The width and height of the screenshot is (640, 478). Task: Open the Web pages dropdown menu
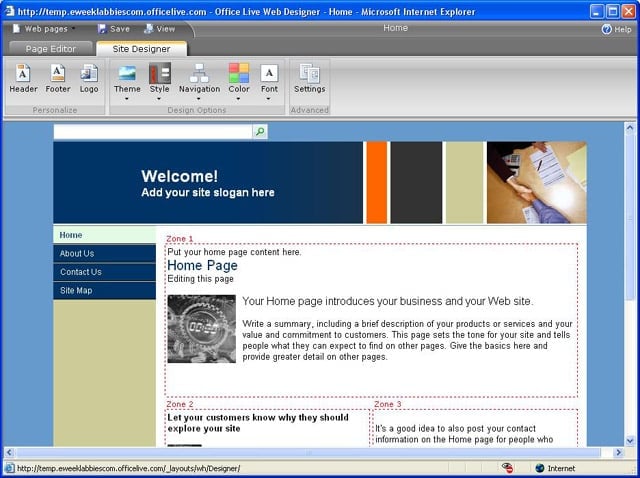pyautogui.click(x=46, y=29)
